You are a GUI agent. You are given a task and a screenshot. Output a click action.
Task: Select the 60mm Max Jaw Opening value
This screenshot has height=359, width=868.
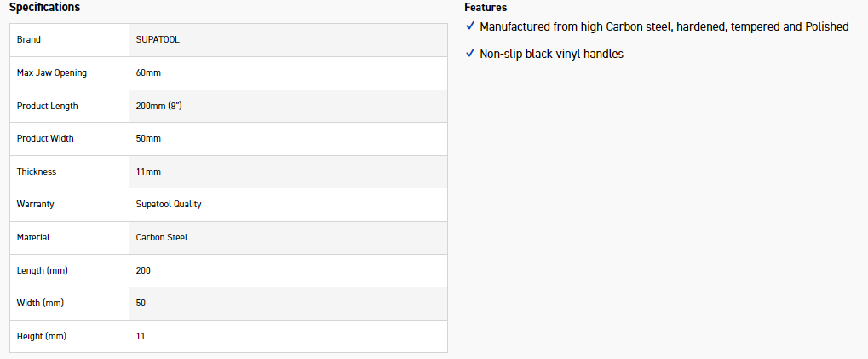coord(148,72)
